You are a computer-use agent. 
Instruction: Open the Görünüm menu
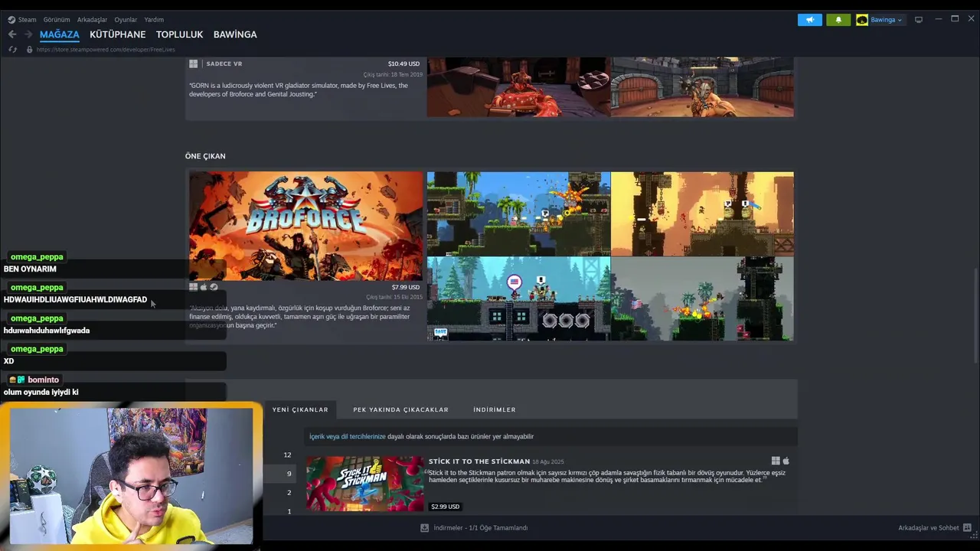[57, 20]
